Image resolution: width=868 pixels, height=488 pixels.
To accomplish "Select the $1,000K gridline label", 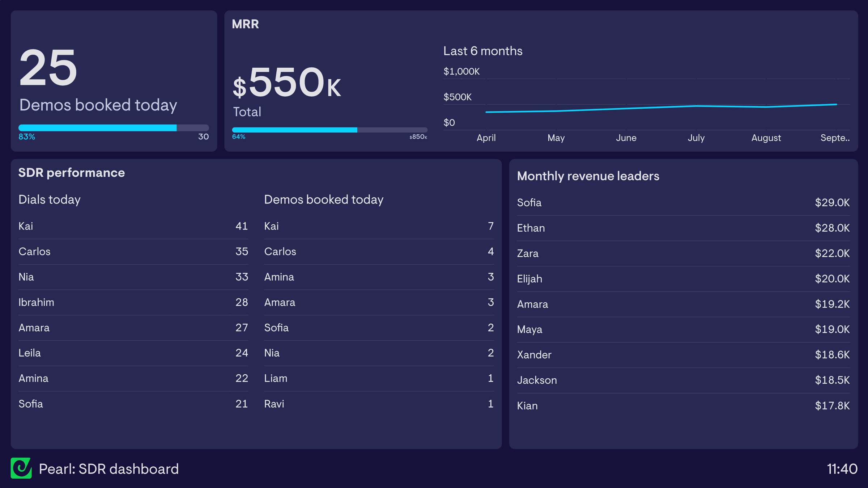I will (461, 71).
